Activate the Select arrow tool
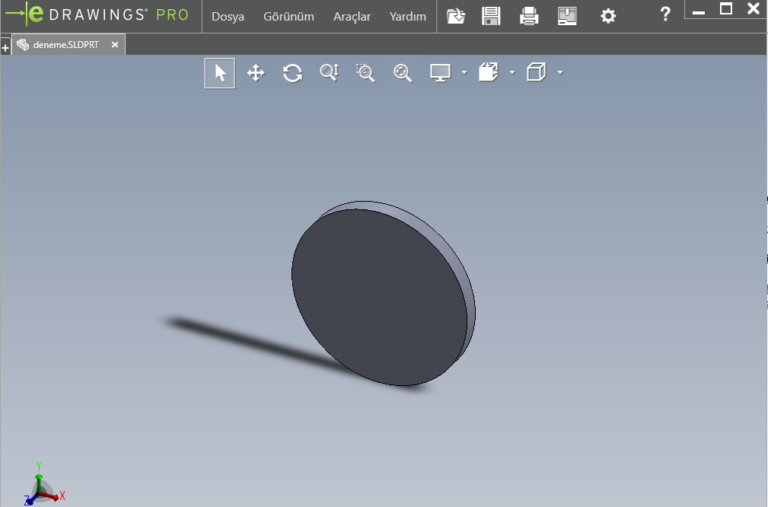 point(220,73)
